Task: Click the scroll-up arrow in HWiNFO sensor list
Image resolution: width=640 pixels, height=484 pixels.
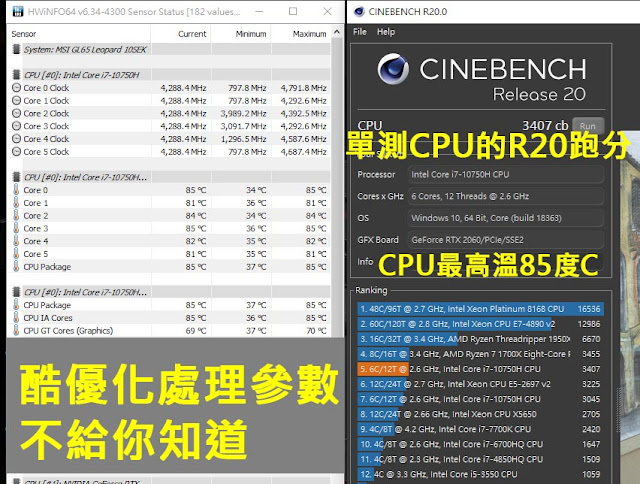Action: click(337, 32)
